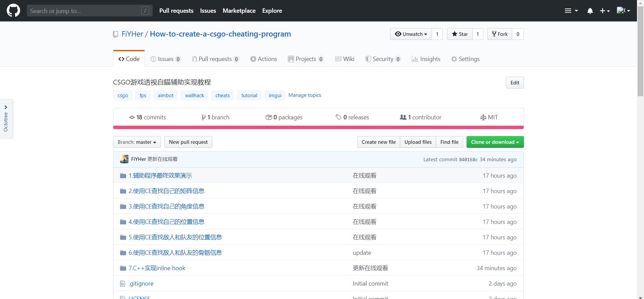Click the pink language breakdown bar
Image resolution: width=644 pixels, height=299 pixels.
pyautogui.click(x=318, y=127)
